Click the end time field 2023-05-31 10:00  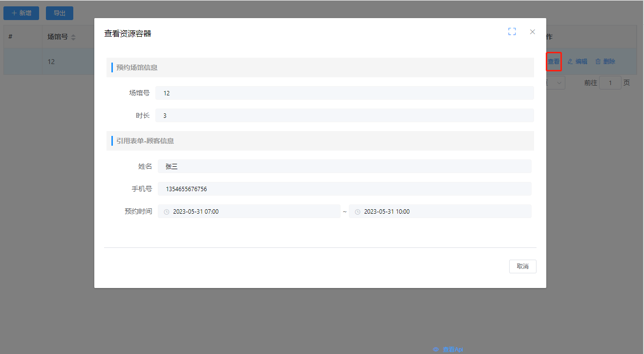pyautogui.click(x=440, y=212)
